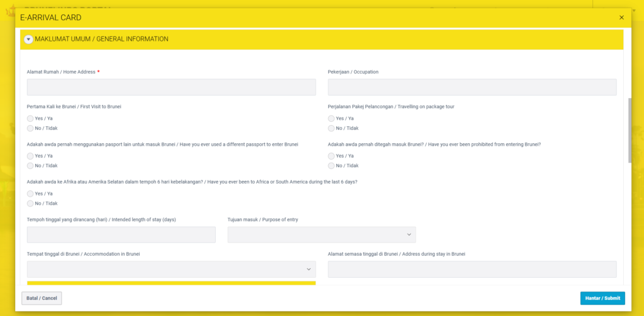Click the Intended length of stay field

(121, 234)
